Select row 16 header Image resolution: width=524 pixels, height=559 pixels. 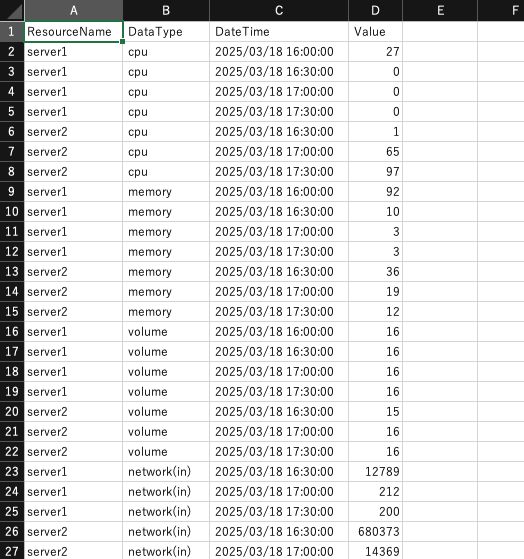12,332
